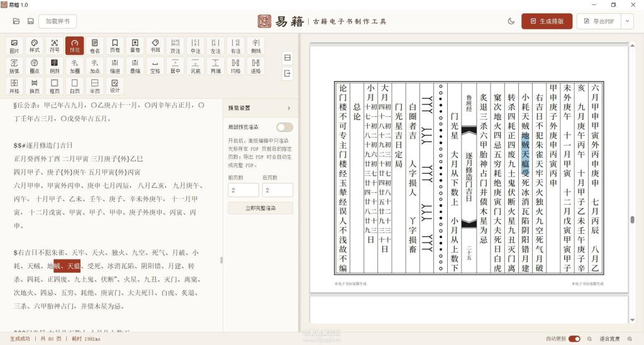Open file via folder icon
The image size is (644, 345).
16,21
